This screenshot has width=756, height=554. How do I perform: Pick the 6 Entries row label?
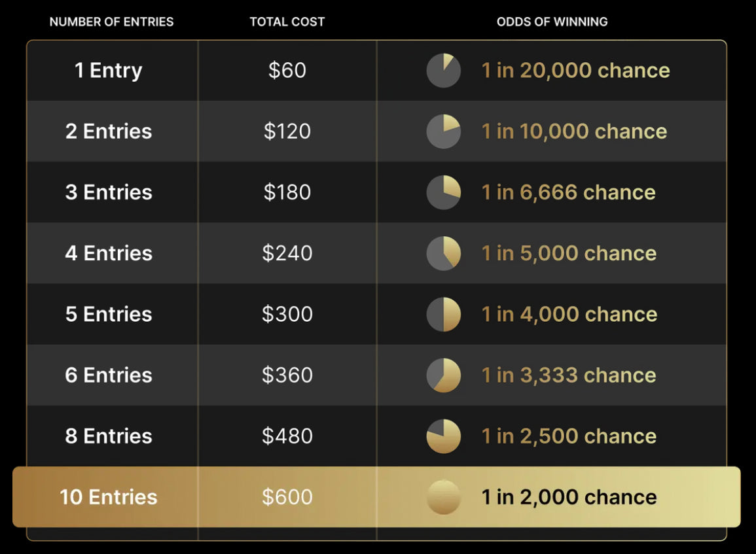(x=109, y=375)
